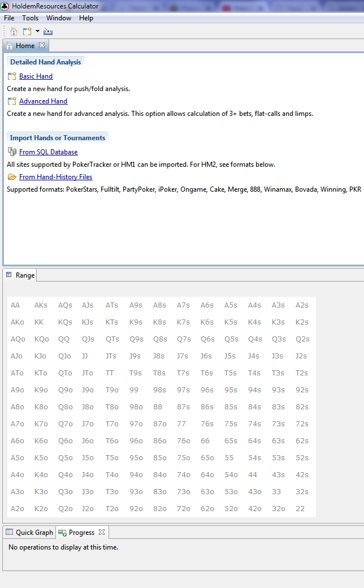Click the Home toolbar icon
Image resolution: width=364 pixels, height=588 pixels.
14,32
